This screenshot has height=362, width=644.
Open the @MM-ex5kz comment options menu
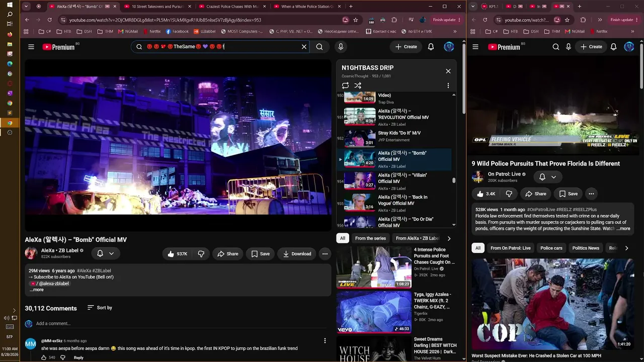[x=325, y=341]
